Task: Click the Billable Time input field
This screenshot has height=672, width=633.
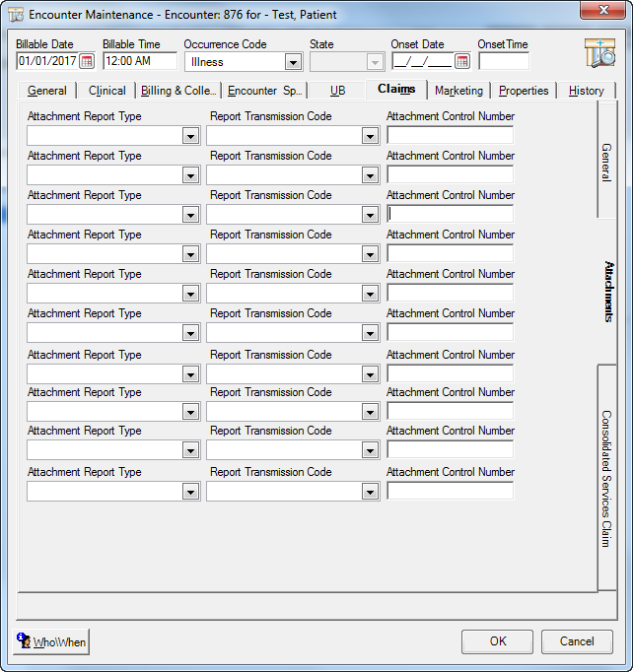Action: click(x=139, y=61)
